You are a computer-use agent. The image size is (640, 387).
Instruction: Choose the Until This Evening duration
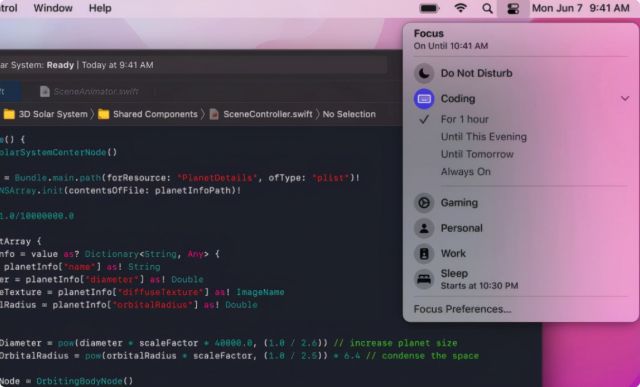(484, 137)
